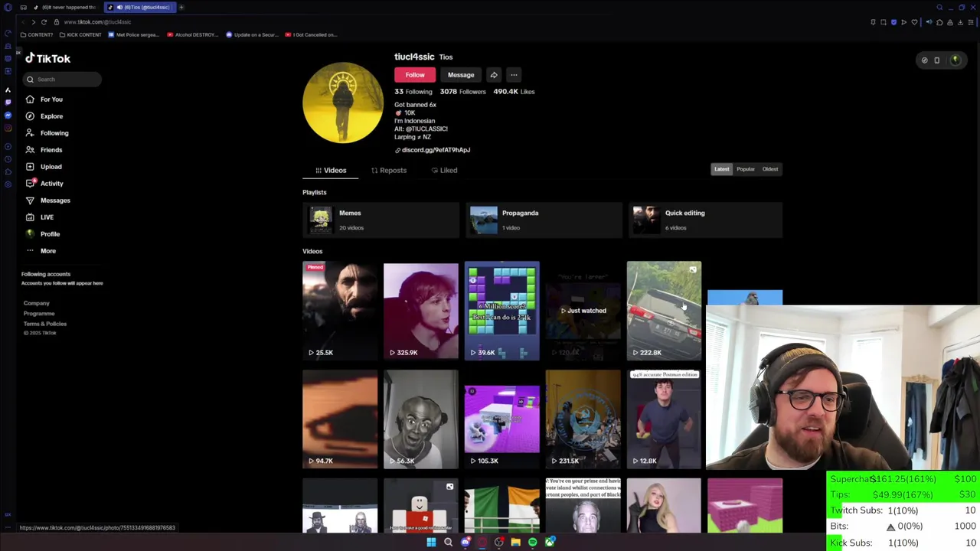Viewport: 980px width, 551px height.
Task: Sort videos by Latest
Action: coord(722,169)
